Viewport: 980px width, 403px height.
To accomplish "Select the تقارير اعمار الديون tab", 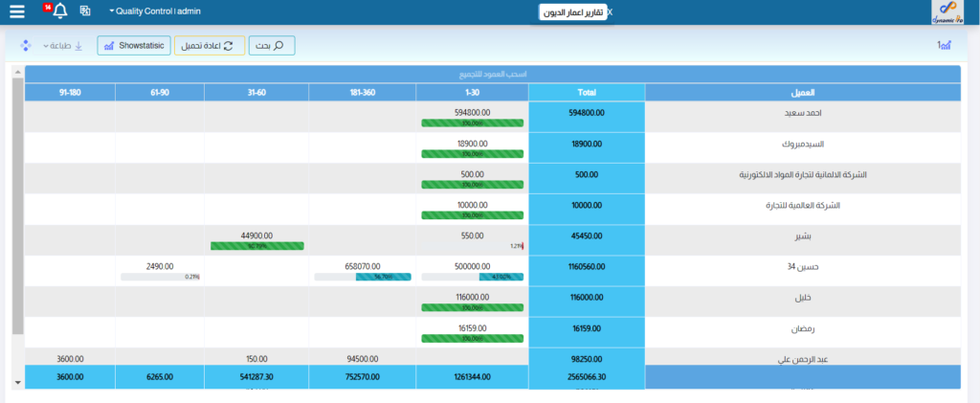I will point(572,12).
